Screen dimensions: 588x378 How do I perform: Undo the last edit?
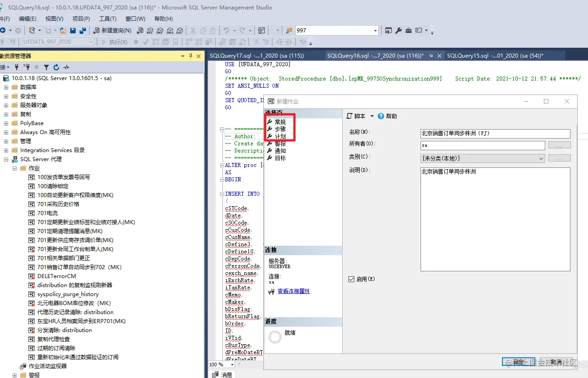coord(226,31)
